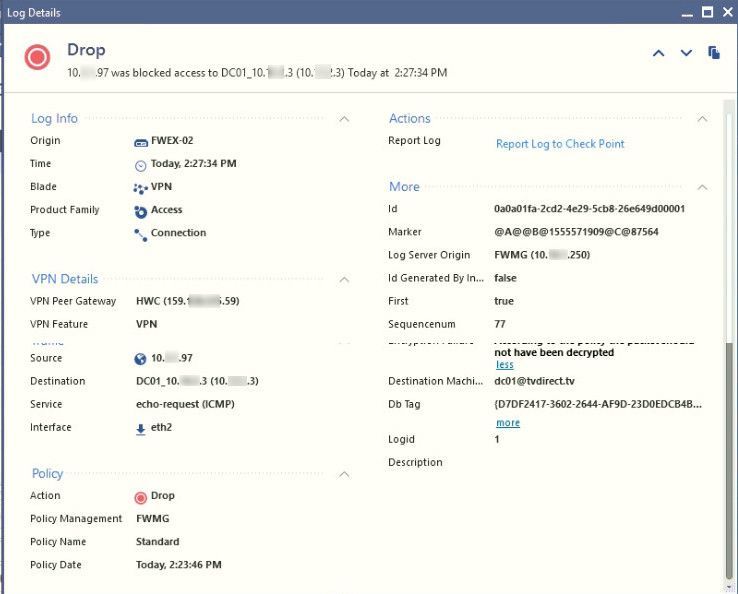Viewport: 738px width, 594px height.
Task: Collapse the VPN Details section
Action: (x=344, y=279)
